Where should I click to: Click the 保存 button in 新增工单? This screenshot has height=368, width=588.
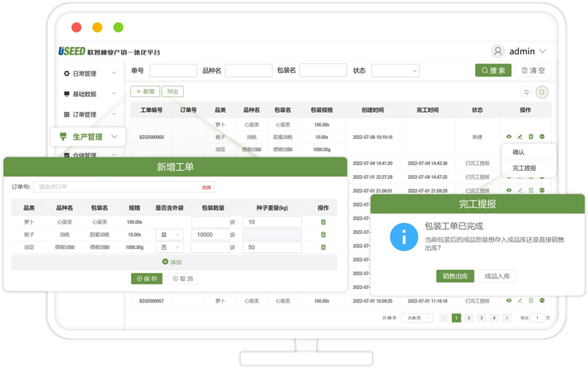(147, 279)
